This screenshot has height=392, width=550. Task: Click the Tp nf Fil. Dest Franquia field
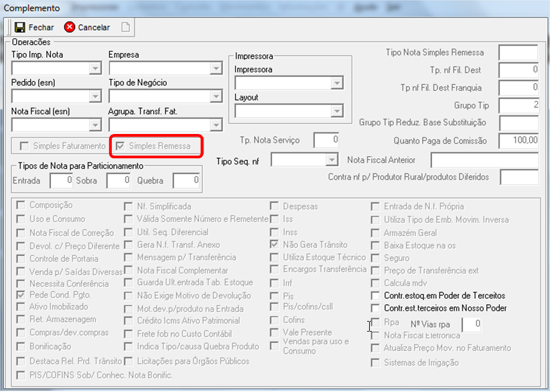(x=518, y=88)
